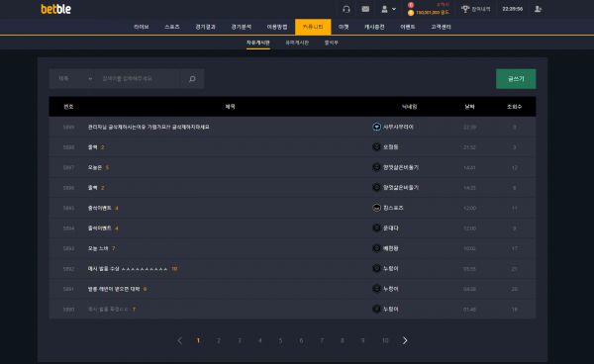Image resolution: width=594 pixels, height=364 pixels.
Task: Open the 스포츠 menu
Action: tap(172, 27)
